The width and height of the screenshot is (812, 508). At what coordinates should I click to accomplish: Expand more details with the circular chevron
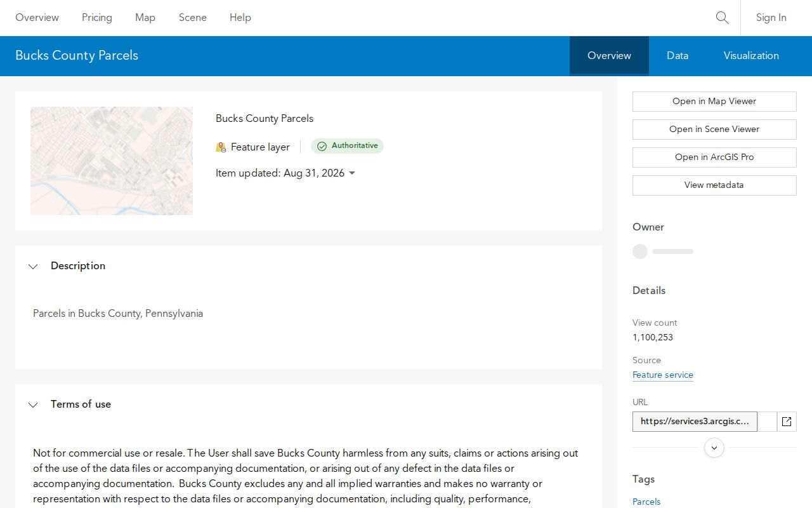coord(714,448)
